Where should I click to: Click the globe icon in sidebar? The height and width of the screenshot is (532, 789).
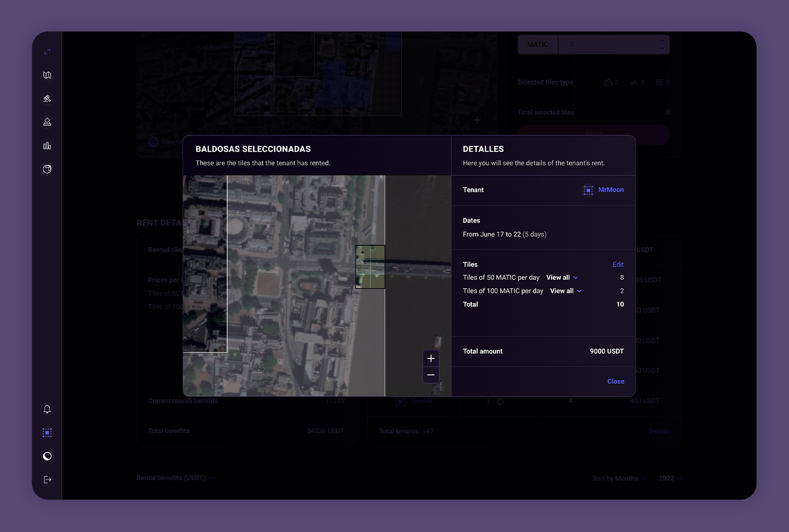47,169
